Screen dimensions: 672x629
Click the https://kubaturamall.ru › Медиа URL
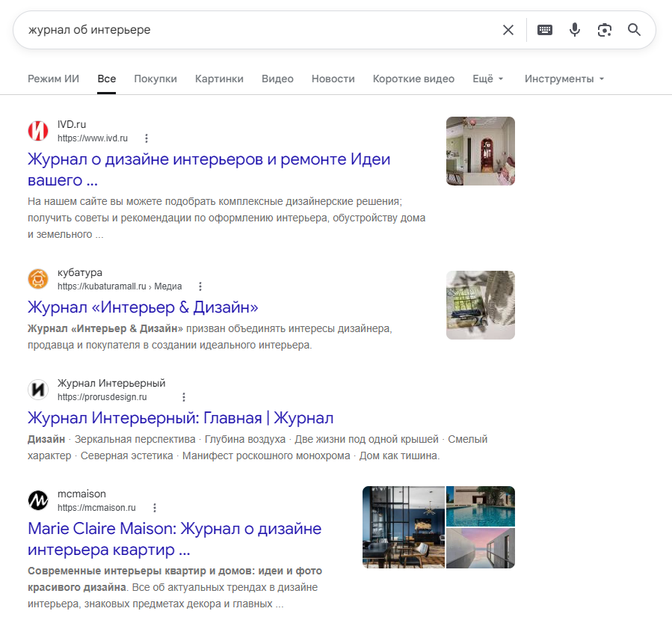[x=120, y=286]
